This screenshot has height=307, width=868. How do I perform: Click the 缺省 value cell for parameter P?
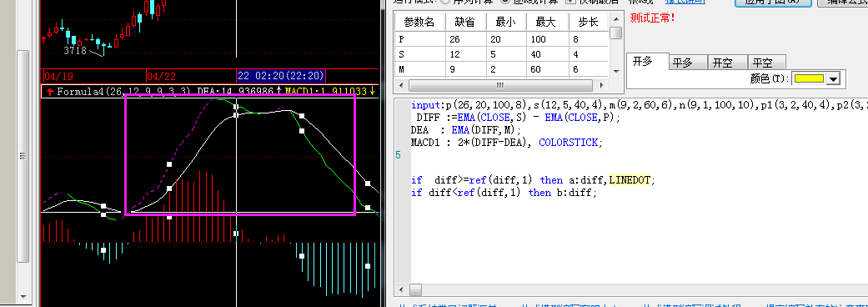point(465,39)
